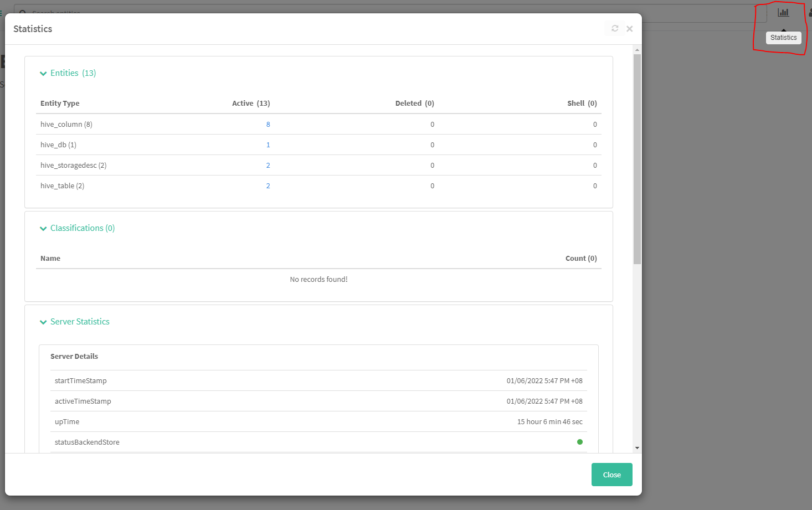Click the refresh icon in Statistics dialog
Image resolution: width=812 pixels, height=510 pixels.
pos(615,28)
